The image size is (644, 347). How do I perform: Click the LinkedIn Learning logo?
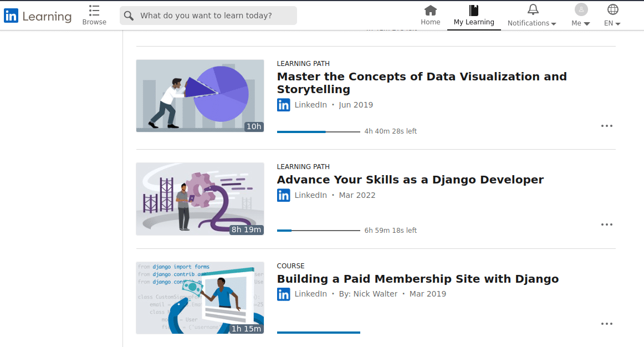pyautogui.click(x=37, y=16)
